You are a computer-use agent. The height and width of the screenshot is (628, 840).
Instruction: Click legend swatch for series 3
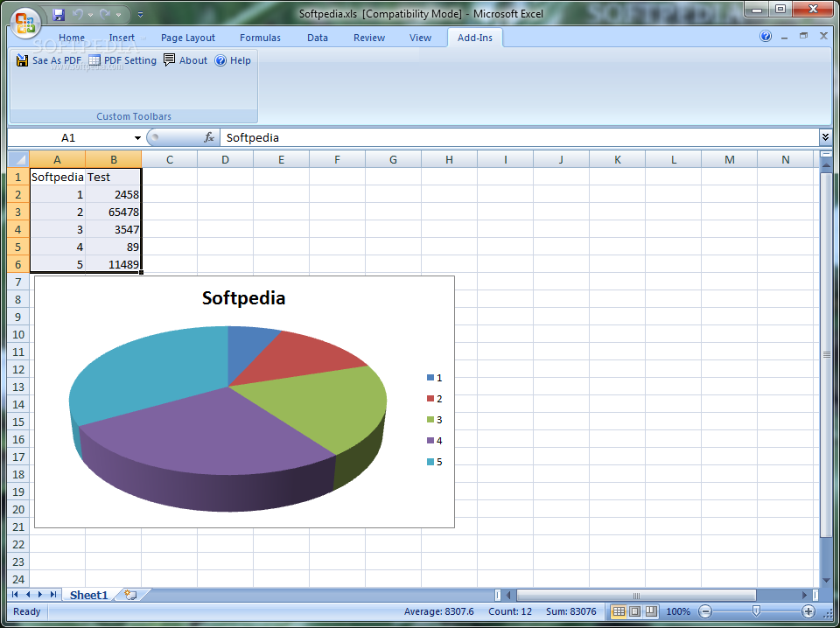click(430, 420)
